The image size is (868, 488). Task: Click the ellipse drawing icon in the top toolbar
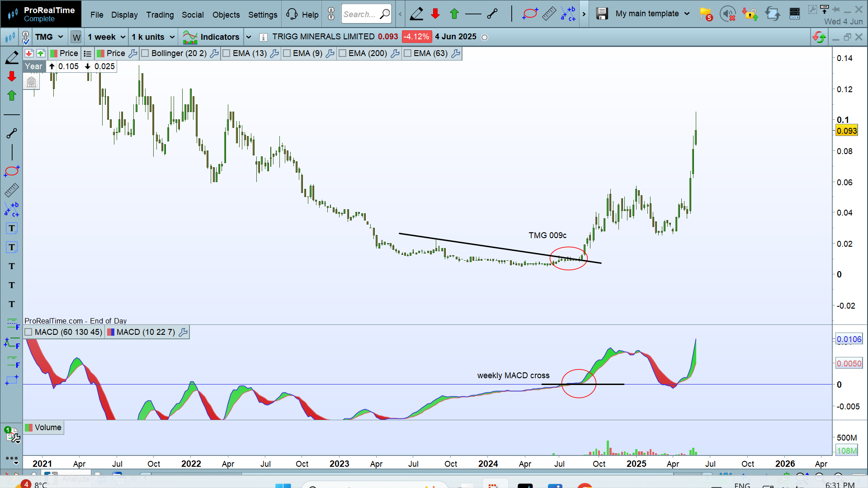(530, 14)
